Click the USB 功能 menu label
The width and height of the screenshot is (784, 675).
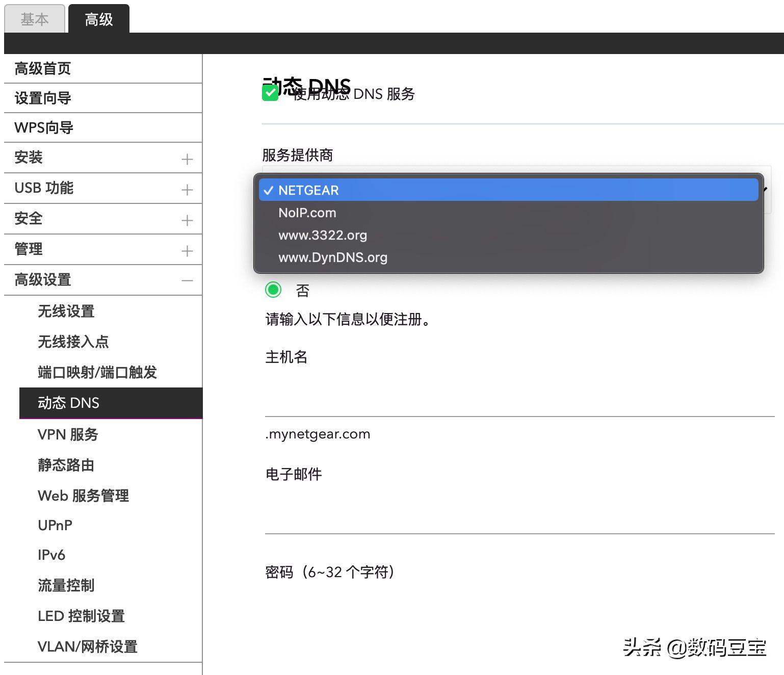pos(44,188)
